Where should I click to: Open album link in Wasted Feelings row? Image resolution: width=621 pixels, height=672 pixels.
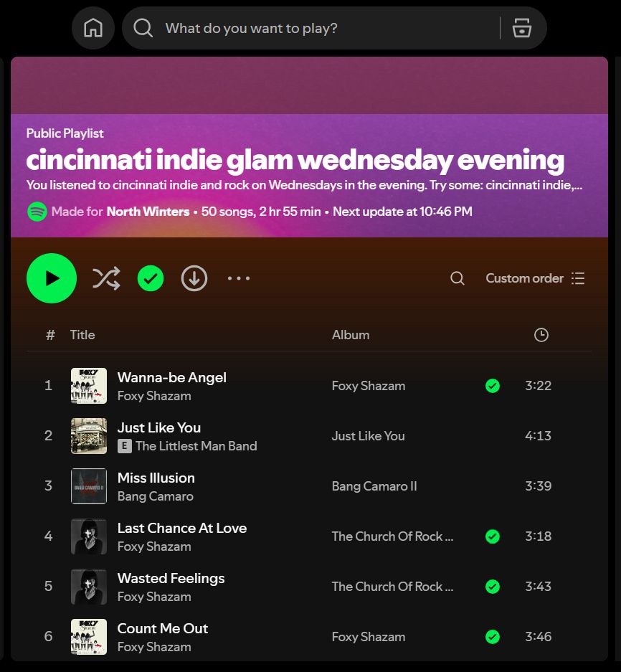tap(392, 586)
